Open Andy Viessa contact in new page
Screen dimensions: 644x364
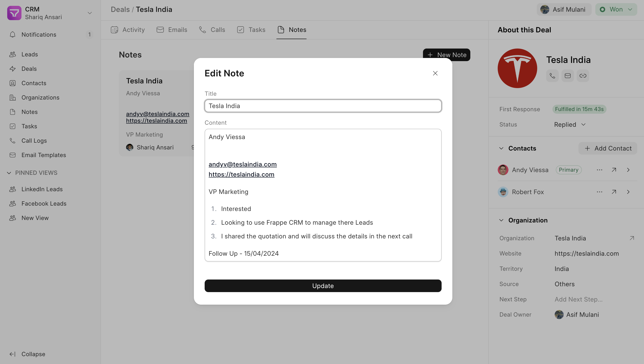(x=614, y=170)
